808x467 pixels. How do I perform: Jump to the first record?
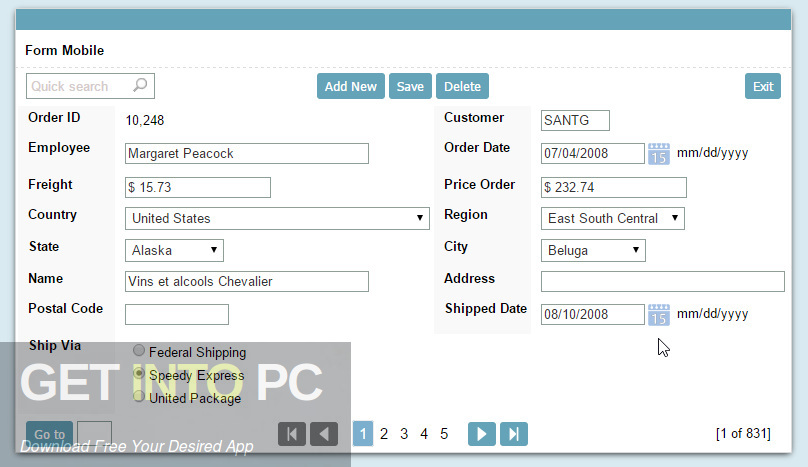coord(292,434)
